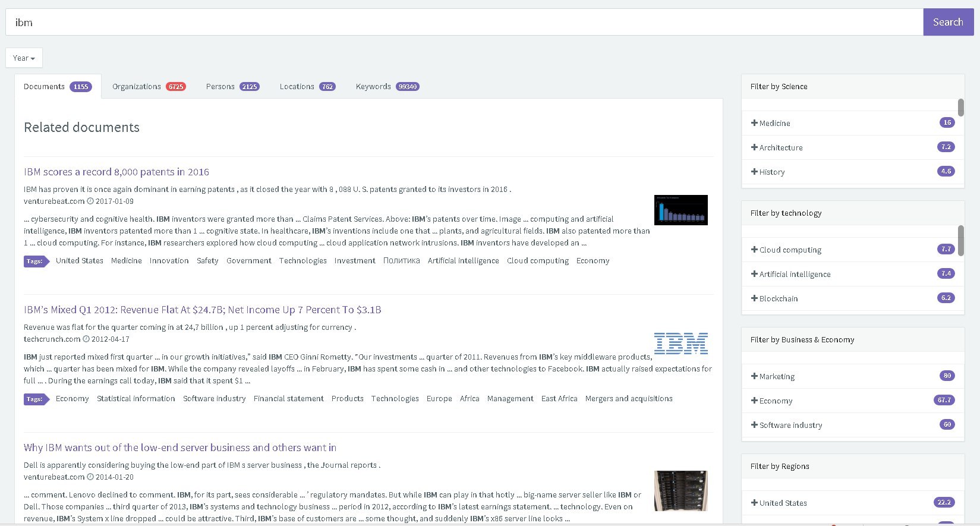Open the Year dropdown filter
Screen dimensions: 980x526
tap(24, 58)
